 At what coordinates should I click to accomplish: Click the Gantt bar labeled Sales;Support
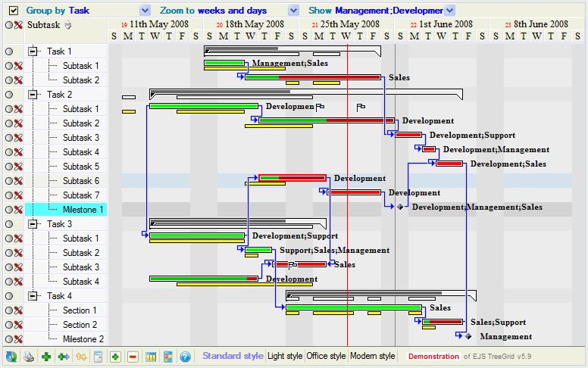(x=443, y=322)
